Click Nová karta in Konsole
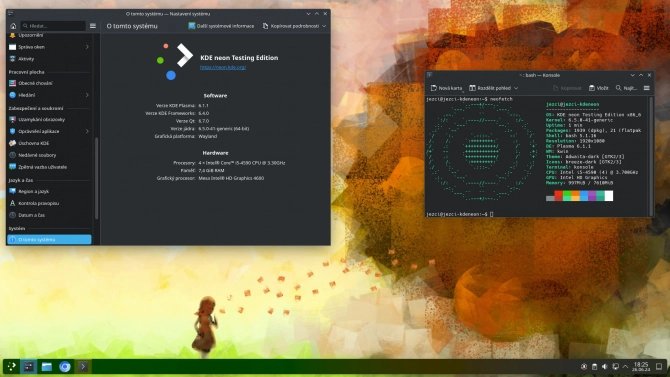670x377 pixels. coord(447,88)
